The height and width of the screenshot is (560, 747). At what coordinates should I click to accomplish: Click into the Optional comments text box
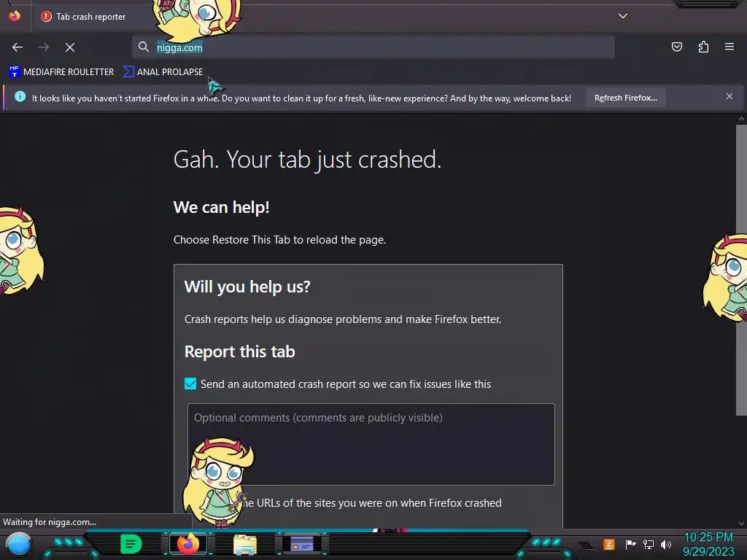(371, 444)
